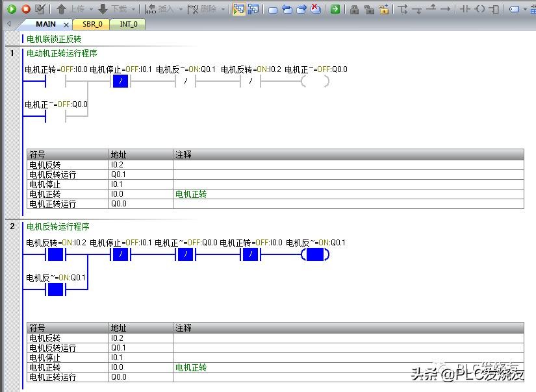Click the insert coil icon
The height and width of the screenshot is (392, 536).
click(x=479, y=9)
